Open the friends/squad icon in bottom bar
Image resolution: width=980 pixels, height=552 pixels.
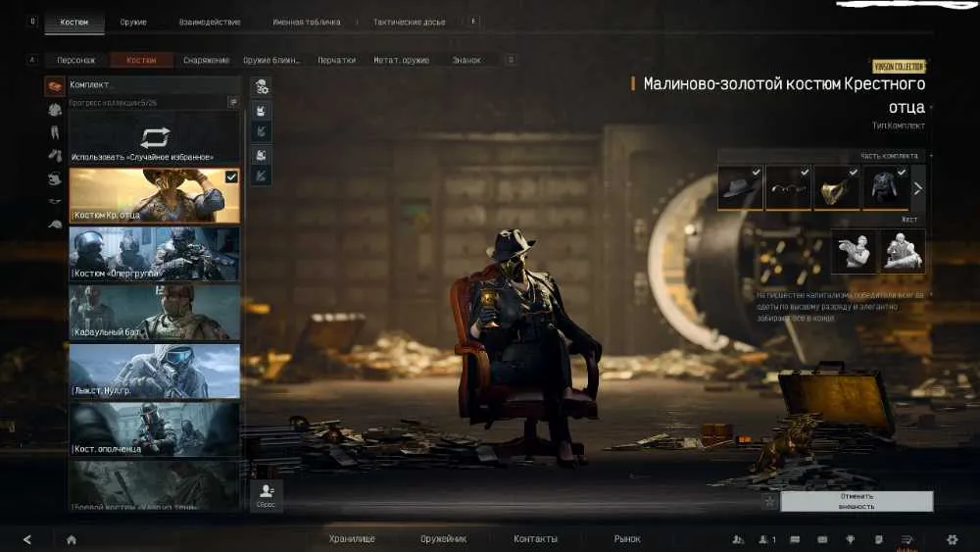coord(738,539)
